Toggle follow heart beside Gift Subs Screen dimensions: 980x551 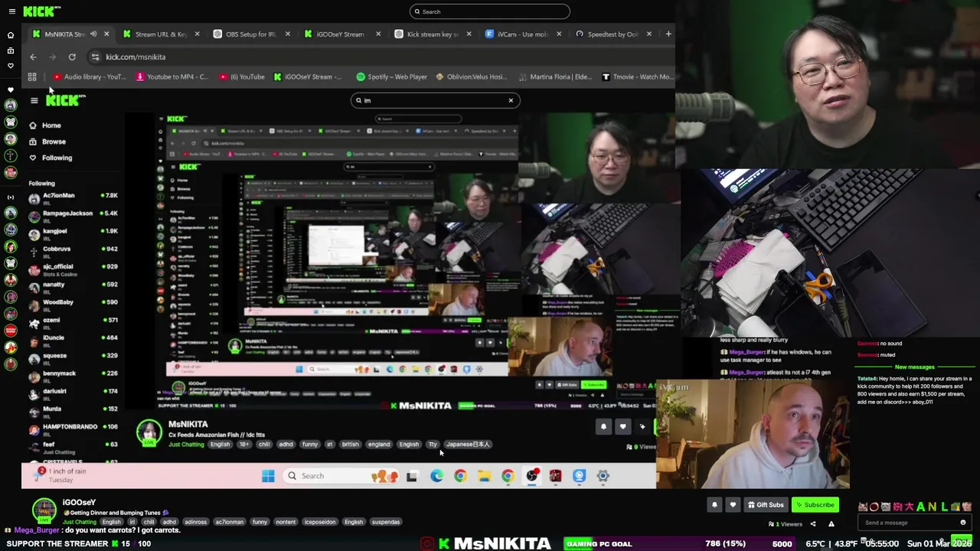tap(733, 505)
